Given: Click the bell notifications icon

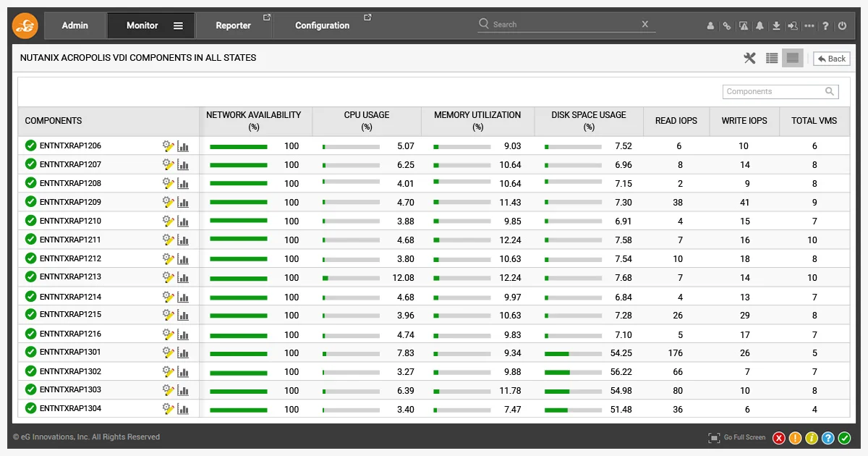Looking at the screenshot, I should tap(759, 26).
